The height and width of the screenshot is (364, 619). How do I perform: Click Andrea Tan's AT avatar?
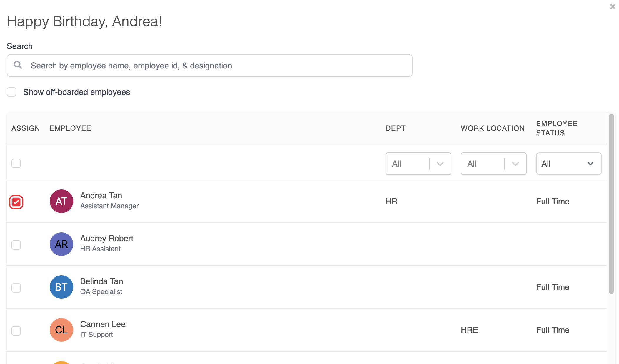pyautogui.click(x=61, y=201)
